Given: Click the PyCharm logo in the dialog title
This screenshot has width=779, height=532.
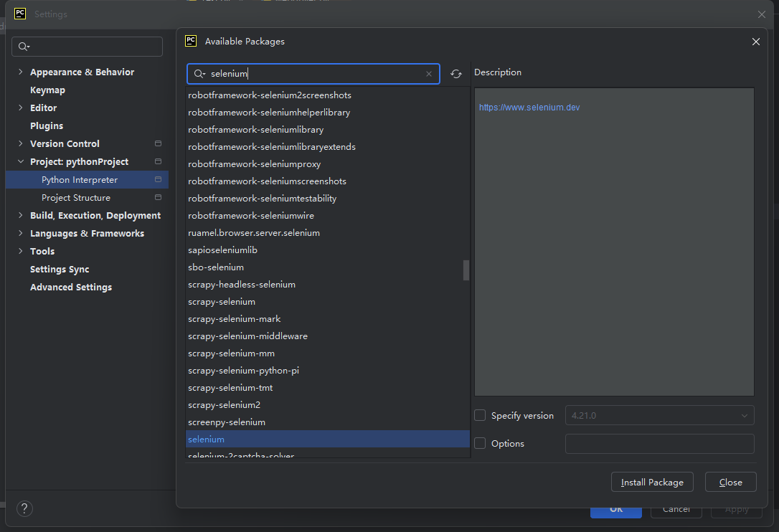Looking at the screenshot, I should coord(191,41).
